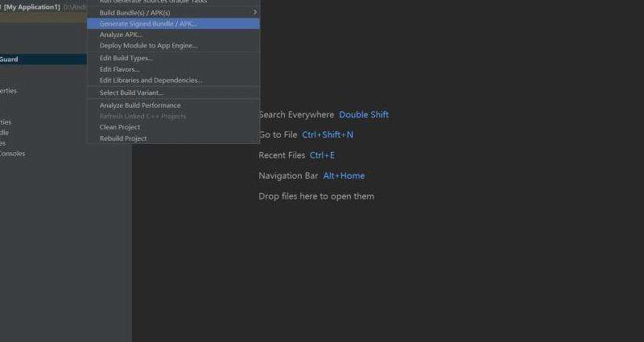
Task: Open Edit Build Types...
Action: (x=173, y=58)
